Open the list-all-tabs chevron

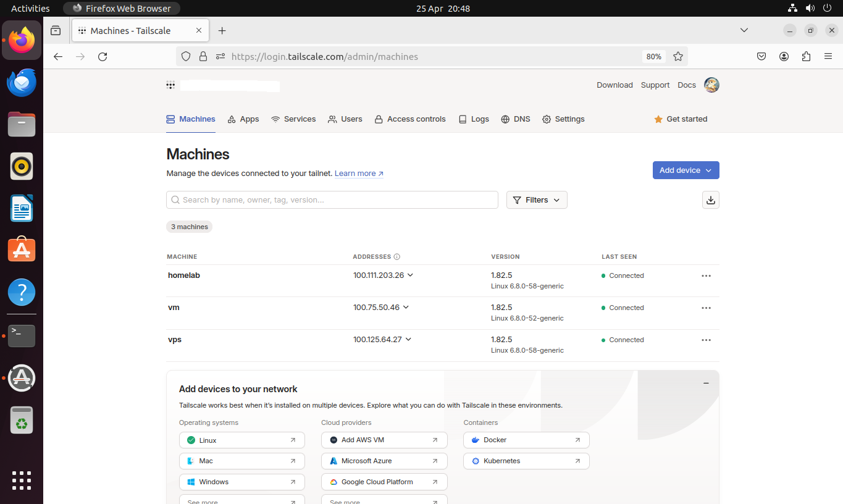744,30
